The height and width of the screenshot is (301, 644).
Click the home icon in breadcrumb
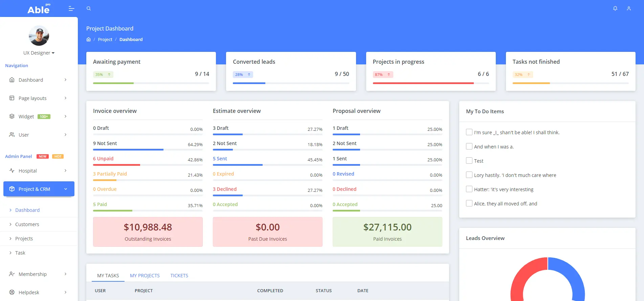(89, 39)
